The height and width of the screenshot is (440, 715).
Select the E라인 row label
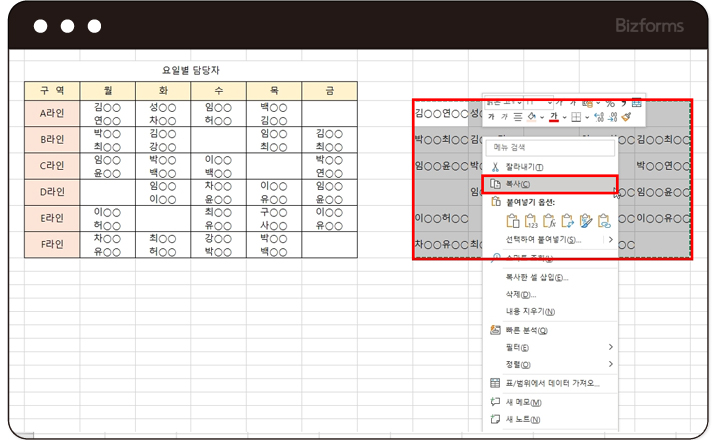coord(52,218)
